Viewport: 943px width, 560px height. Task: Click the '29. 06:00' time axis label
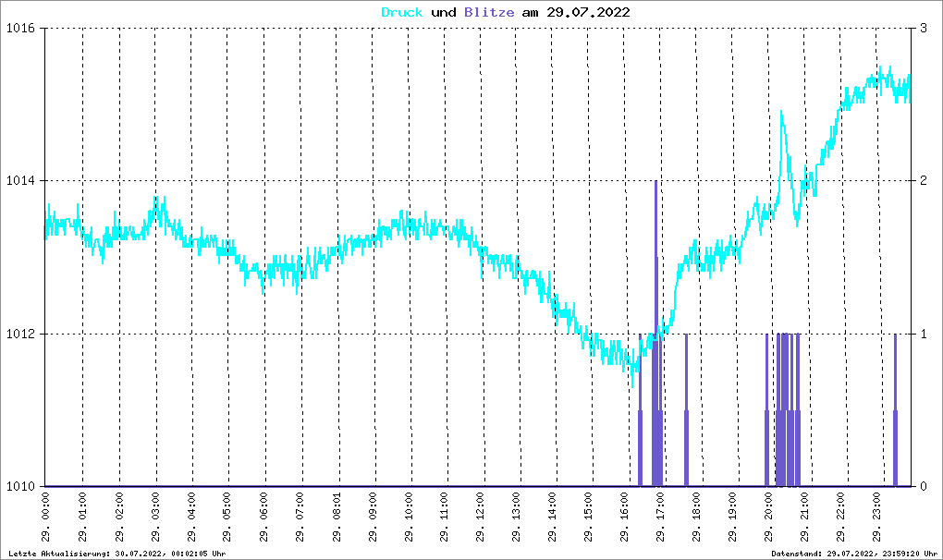click(x=263, y=517)
